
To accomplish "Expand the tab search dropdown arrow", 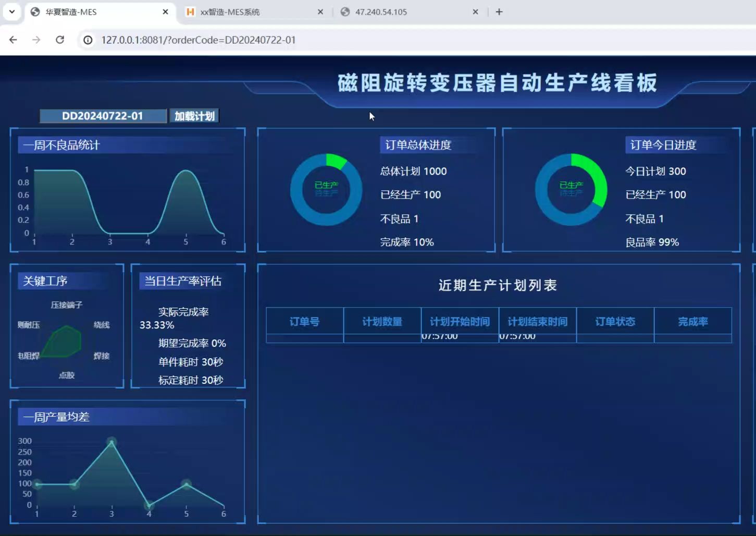I will tap(11, 11).
